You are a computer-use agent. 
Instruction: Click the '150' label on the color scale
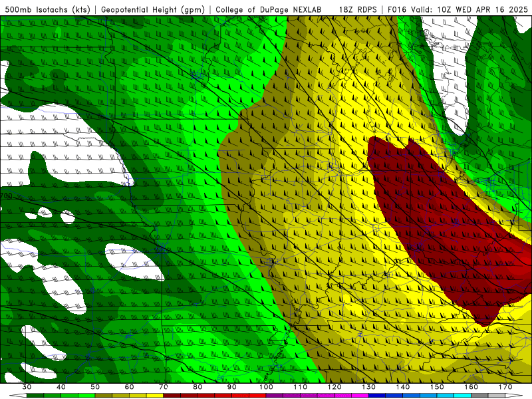pos(437,387)
